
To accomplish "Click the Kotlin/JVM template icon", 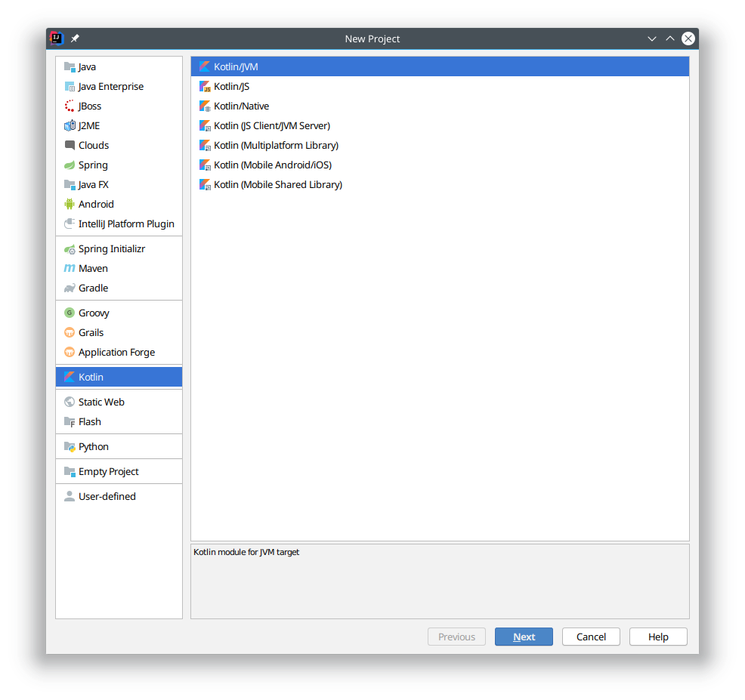I will coord(205,67).
